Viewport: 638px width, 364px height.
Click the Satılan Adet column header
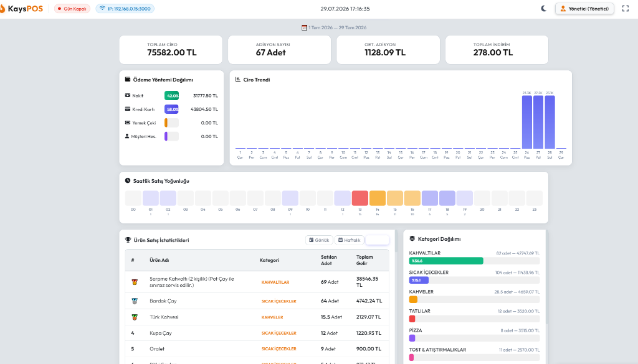click(329, 260)
